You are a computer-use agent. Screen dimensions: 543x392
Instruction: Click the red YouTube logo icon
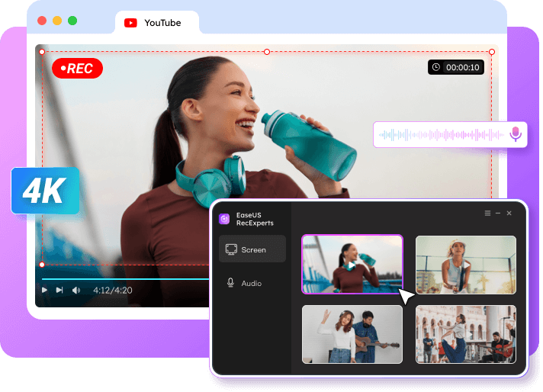(130, 23)
